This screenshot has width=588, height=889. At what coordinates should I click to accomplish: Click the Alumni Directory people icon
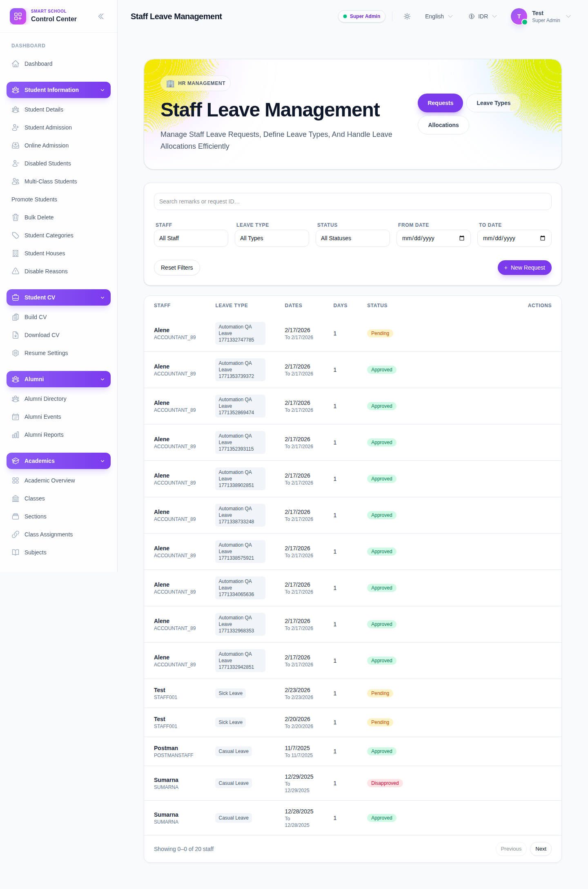point(16,399)
